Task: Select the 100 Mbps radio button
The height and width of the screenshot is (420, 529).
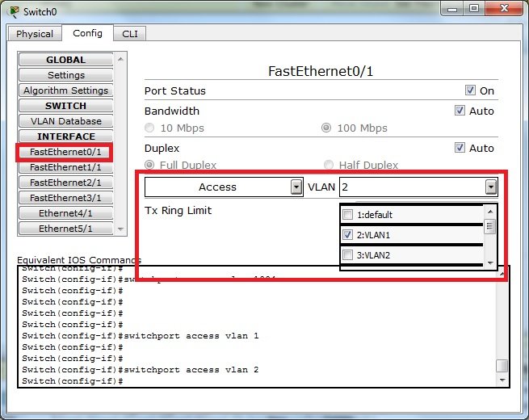Action: (326, 128)
